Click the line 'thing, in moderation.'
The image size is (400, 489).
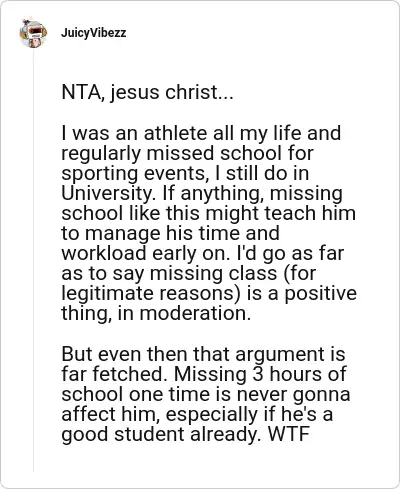point(156,314)
